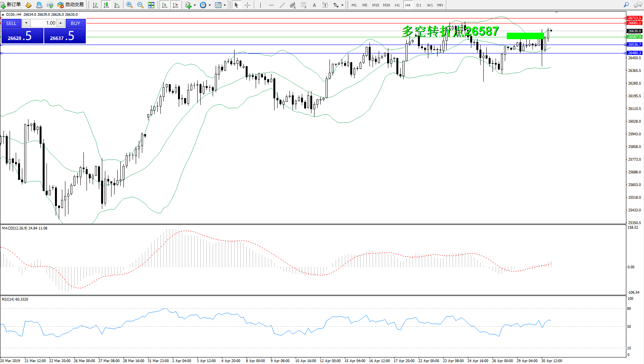This screenshot has width=644, height=364.
Task: Switch to the D1 timeframe
Action: pyautogui.click(x=419, y=5)
